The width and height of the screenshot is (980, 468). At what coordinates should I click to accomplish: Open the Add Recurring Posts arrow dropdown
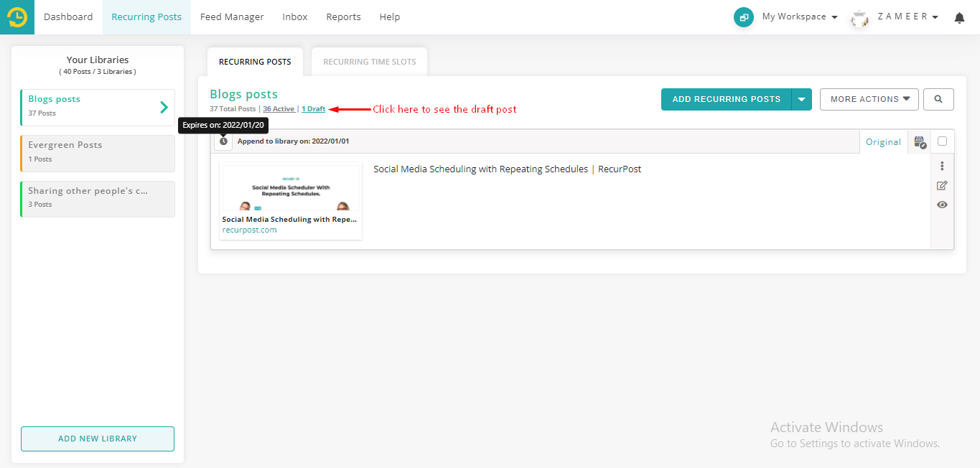click(x=802, y=99)
